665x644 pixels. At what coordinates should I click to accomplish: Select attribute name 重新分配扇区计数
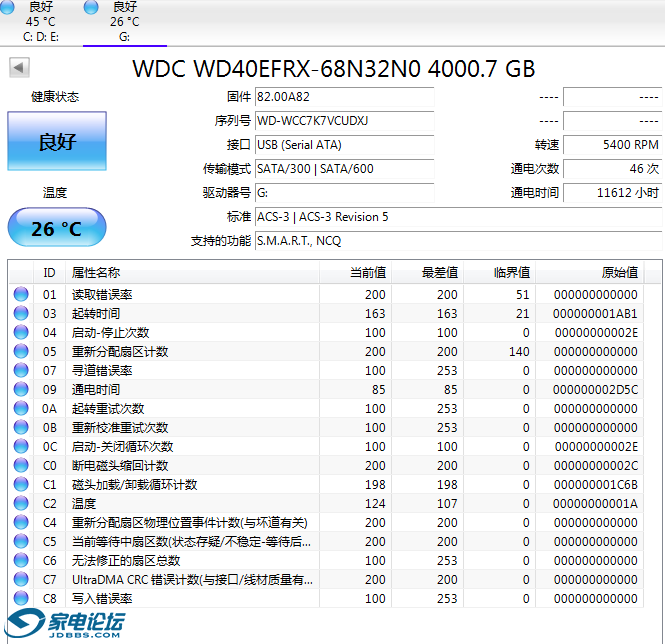pyautogui.click(x=120, y=352)
